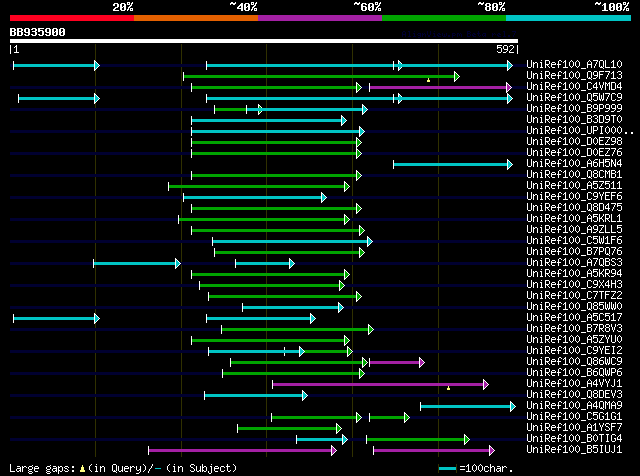This screenshot has width=640, height=476.
Task: Select the UniRef100_A9ZLL5 label
Action: (x=574, y=230)
